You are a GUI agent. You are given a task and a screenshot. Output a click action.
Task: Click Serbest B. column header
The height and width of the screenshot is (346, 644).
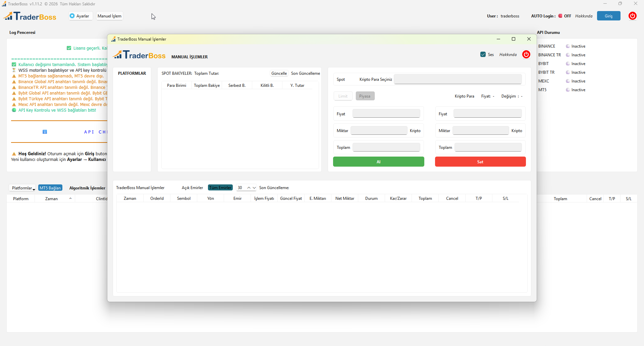(x=237, y=85)
